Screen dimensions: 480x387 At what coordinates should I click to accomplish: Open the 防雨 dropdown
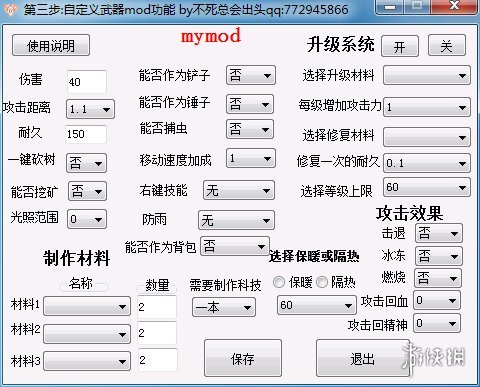pyautogui.click(x=236, y=220)
